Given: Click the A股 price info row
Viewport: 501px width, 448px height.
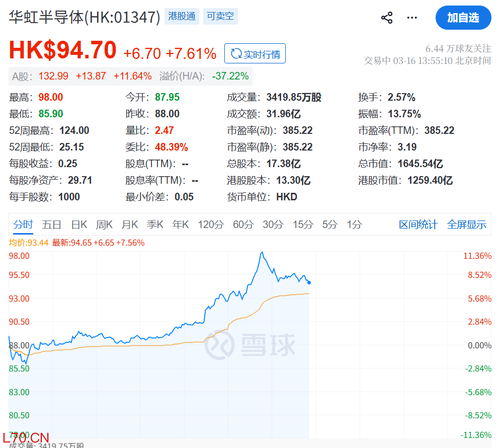Looking at the screenshot, I should coord(130,76).
